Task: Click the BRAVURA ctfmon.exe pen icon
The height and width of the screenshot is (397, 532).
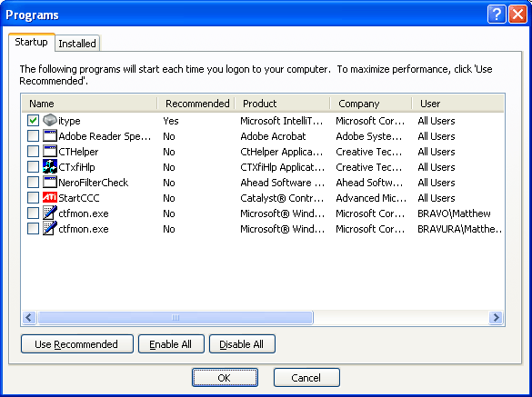Action: point(50,229)
